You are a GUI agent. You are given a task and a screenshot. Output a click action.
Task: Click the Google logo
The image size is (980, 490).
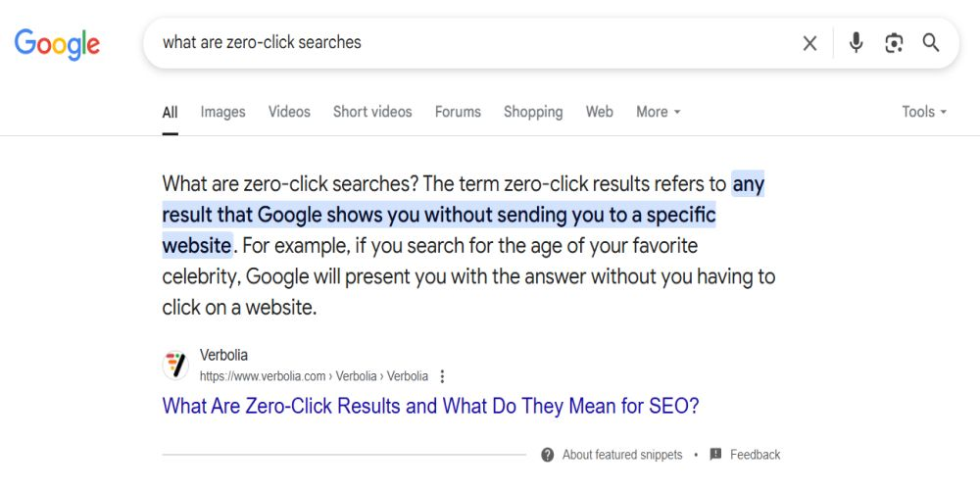point(57,44)
